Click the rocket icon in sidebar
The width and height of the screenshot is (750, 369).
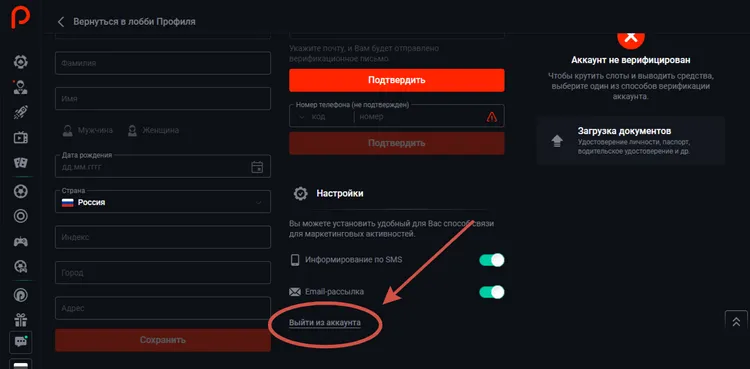[21, 112]
